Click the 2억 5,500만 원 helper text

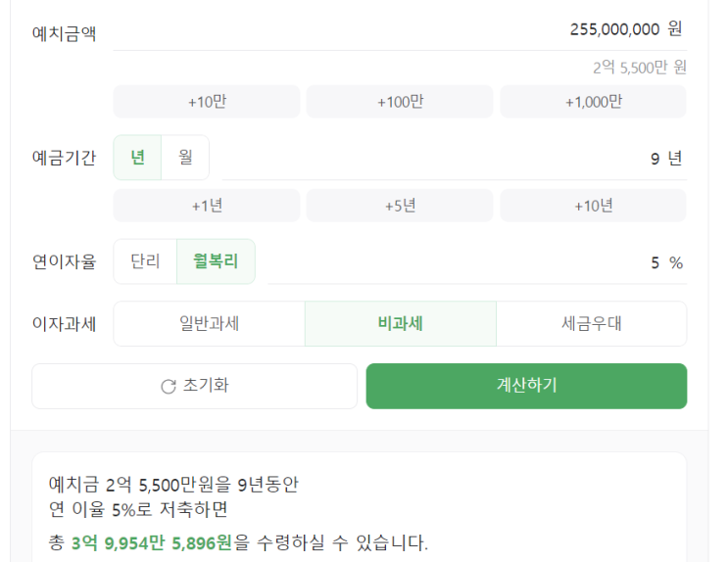639,68
